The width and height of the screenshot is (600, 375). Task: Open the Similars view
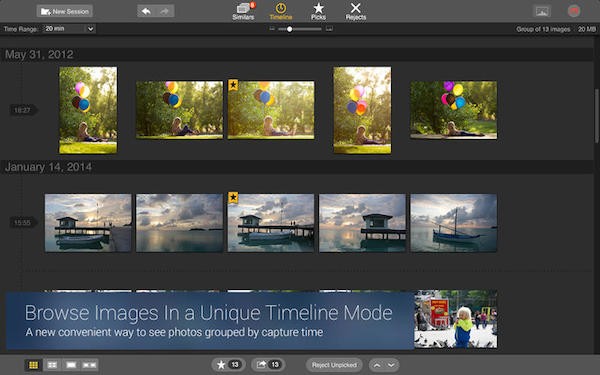pos(243,11)
